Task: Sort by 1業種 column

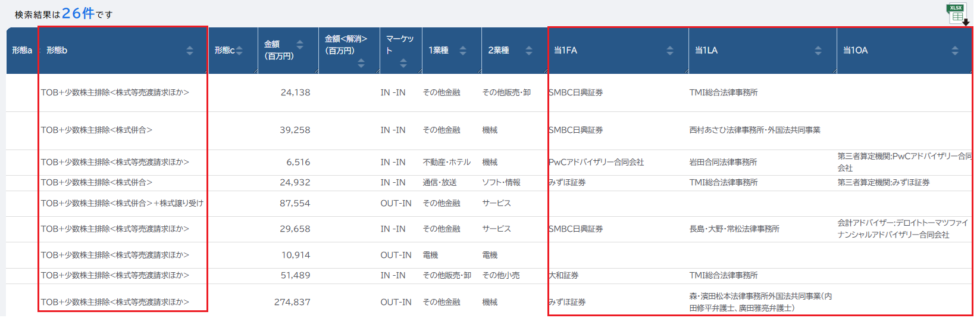Action: point(463,51)
